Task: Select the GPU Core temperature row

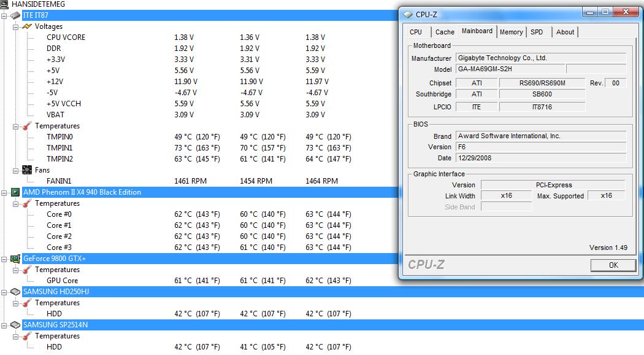Action: [x=62, y=281]
